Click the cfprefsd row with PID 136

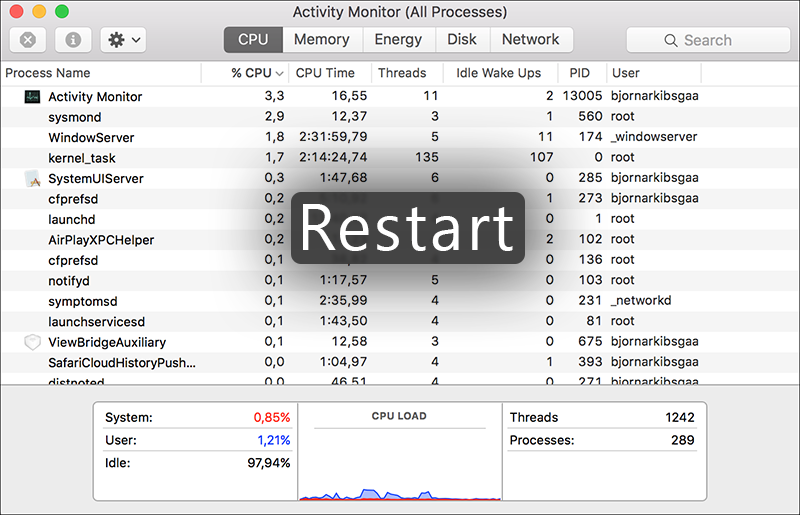pos(400,260)
